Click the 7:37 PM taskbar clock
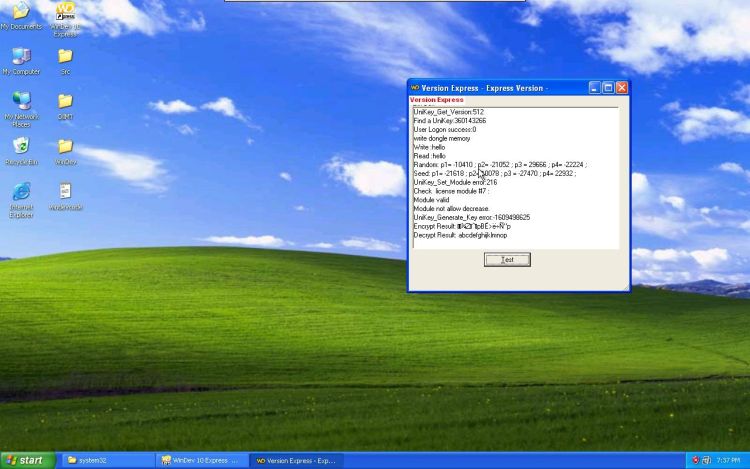This screenshot has height=469, width=750. point(728,460)
